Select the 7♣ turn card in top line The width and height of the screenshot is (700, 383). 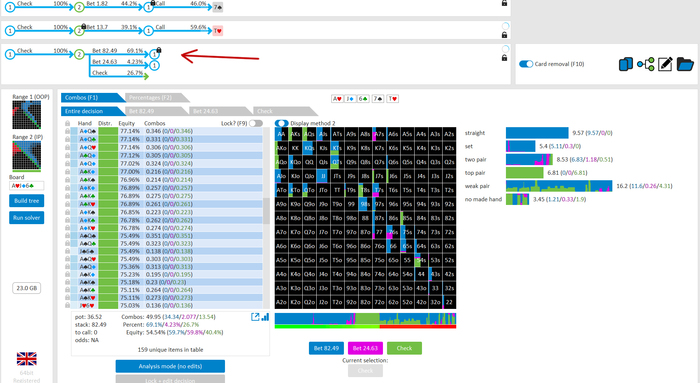(x=217, y=7)
